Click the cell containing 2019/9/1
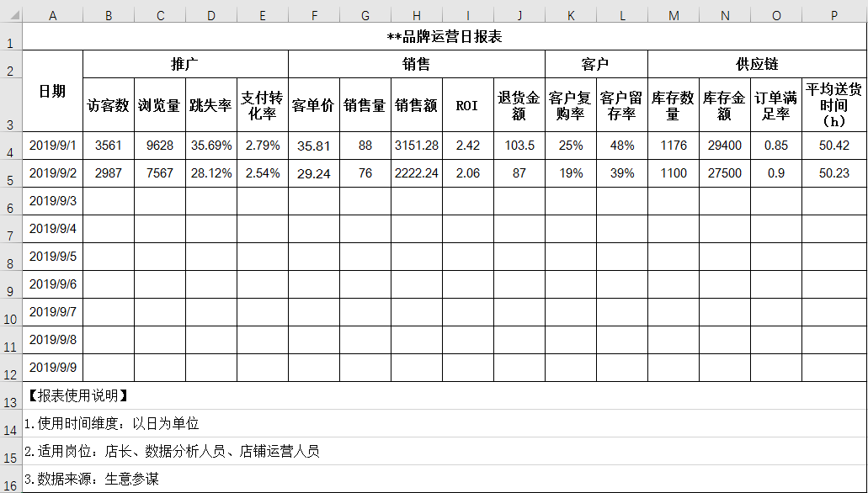Image resolution: width=868 pixels, height=493 pixels. [x=53, y=144]
